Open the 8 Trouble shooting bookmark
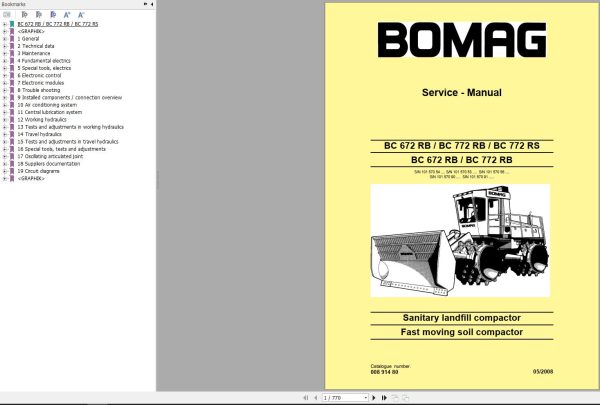This screenshot has width=600, height=405. click(x=39, y=90)
